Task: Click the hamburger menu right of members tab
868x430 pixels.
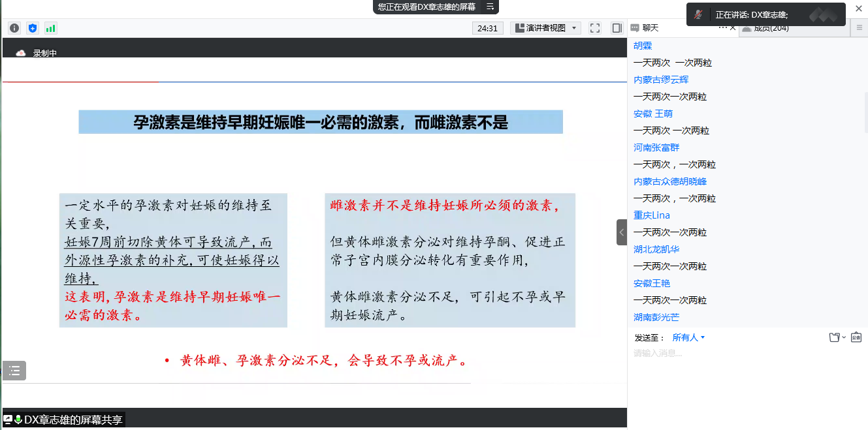Action: (x=860, y=27)
